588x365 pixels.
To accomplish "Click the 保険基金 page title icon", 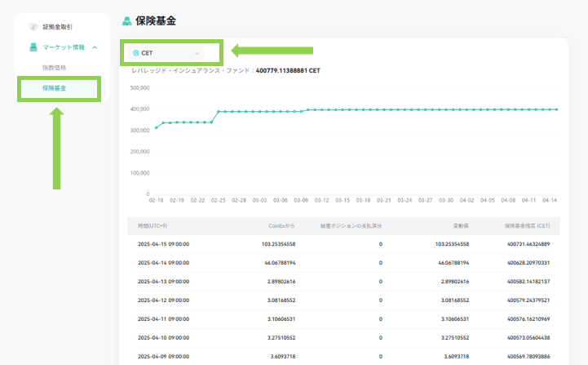I will 127,21.
